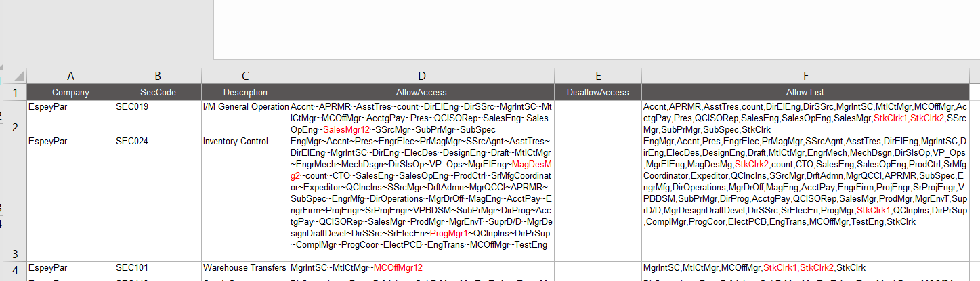Select AllowAccess cell containing MCOffMgr12
Screen dimensions: 980x281
421,268
